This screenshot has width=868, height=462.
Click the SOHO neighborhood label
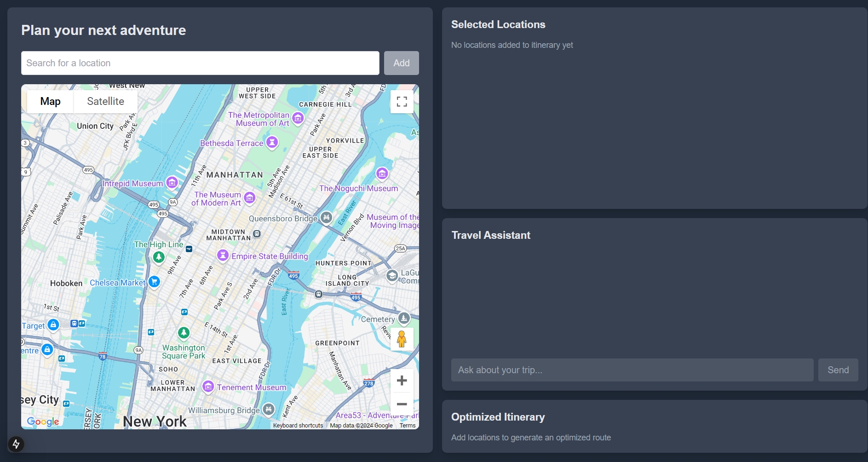click(168, 370)
